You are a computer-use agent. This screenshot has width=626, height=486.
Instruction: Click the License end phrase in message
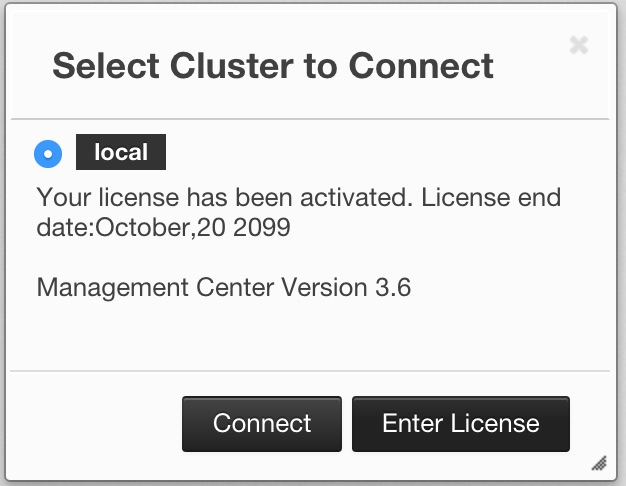(491, 197)
